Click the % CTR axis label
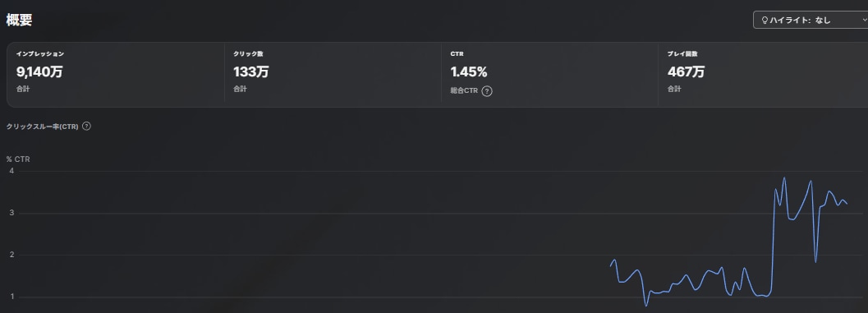The height and width of the screenshot is (313, 868). [18, 159]
